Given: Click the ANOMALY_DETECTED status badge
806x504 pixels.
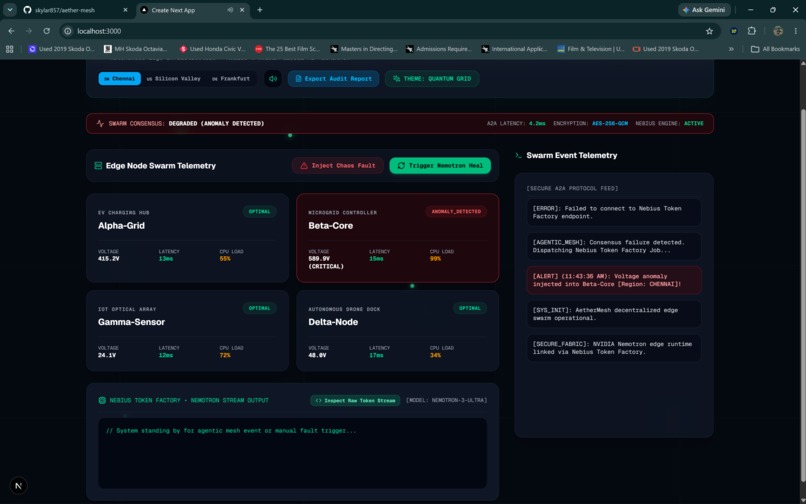Looking at the screenshot, I should tap(456, 211).
